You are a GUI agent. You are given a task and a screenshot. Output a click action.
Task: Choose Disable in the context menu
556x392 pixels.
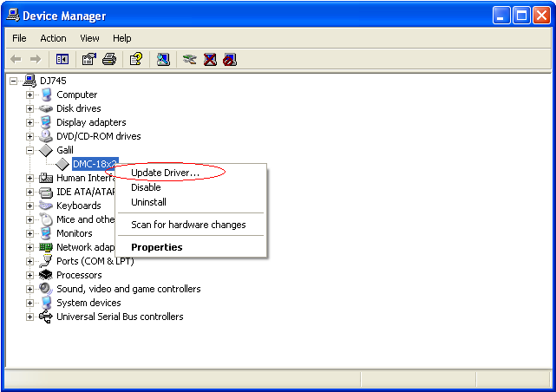191,187
